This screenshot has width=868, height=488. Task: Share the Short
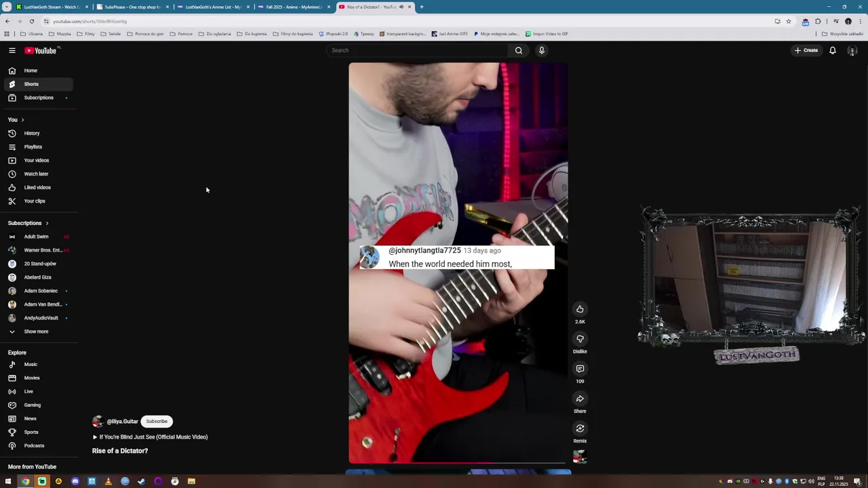(580, 399)
